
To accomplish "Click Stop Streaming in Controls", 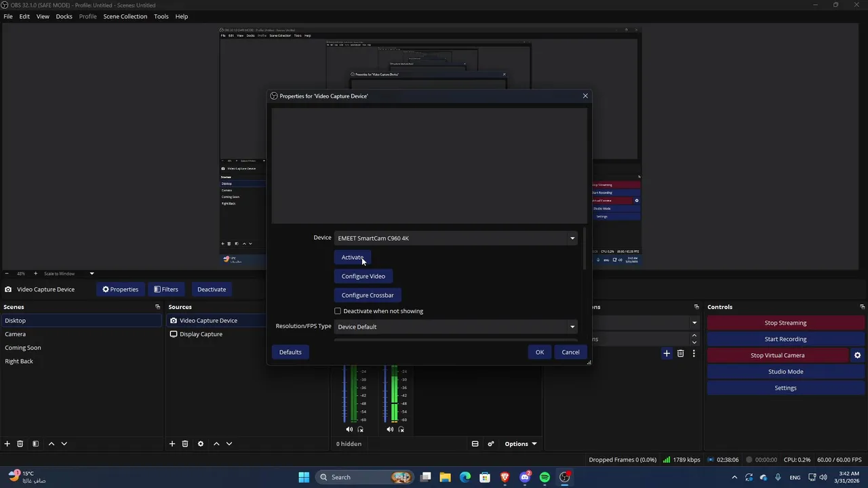I will pos(785,323).
